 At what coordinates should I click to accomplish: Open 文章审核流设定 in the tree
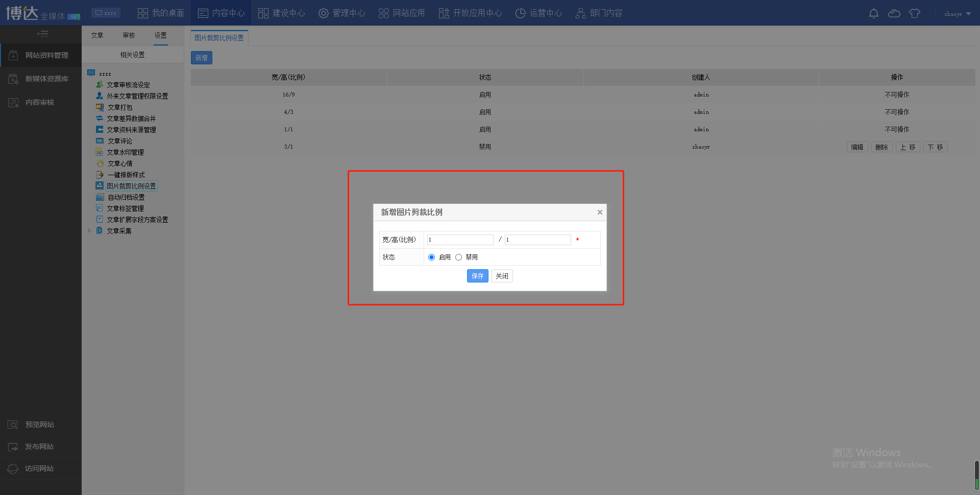click(x=128, y=85)
